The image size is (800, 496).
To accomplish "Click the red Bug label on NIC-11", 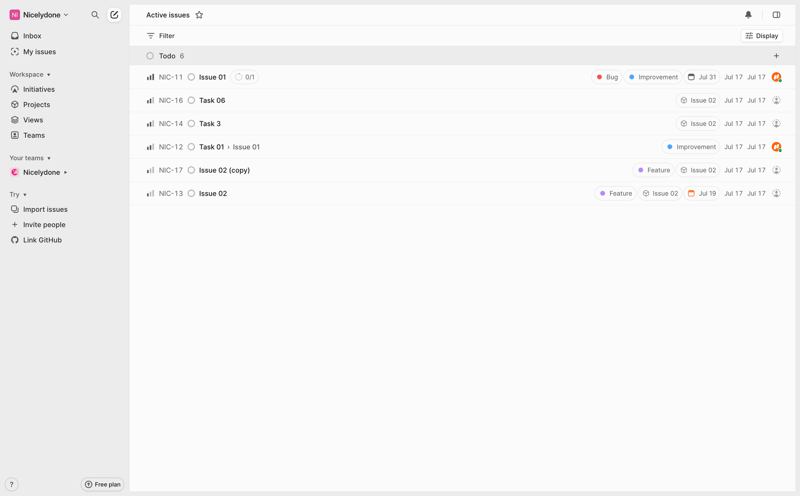I will tap(607, 77).
